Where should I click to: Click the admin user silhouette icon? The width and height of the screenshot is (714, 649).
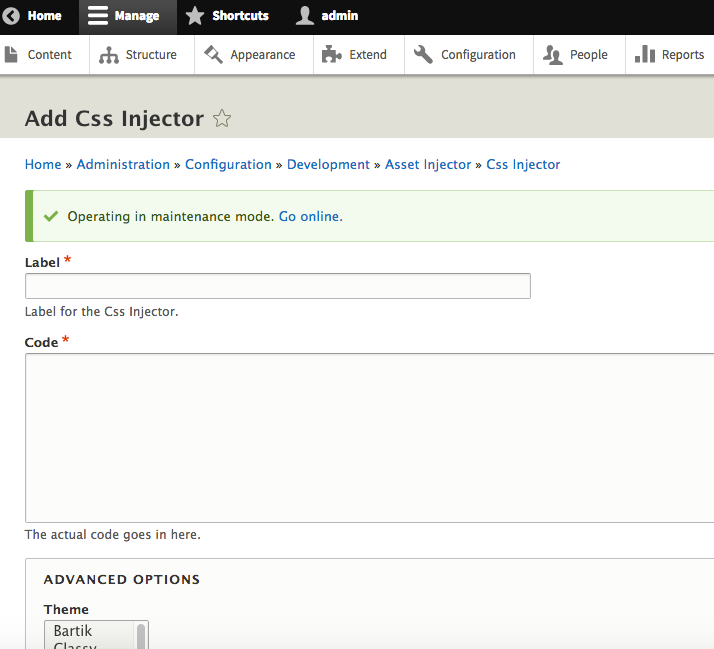305,16
